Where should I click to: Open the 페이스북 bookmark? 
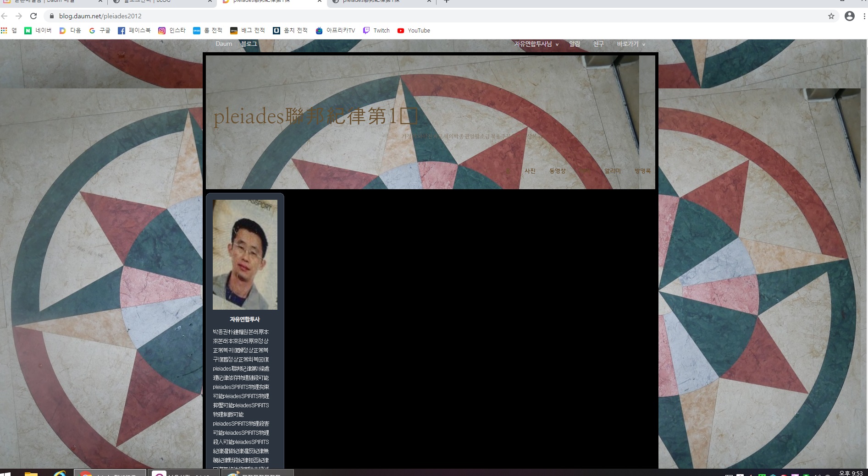pyautogui.click(x=134, y=31)
